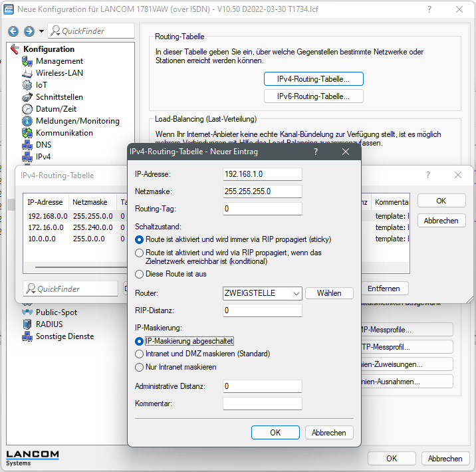Viewport: 476px width, 472px height.
Task: Select 'Nur Intranet maskieren' option
Action: click(x=139, y=367)
